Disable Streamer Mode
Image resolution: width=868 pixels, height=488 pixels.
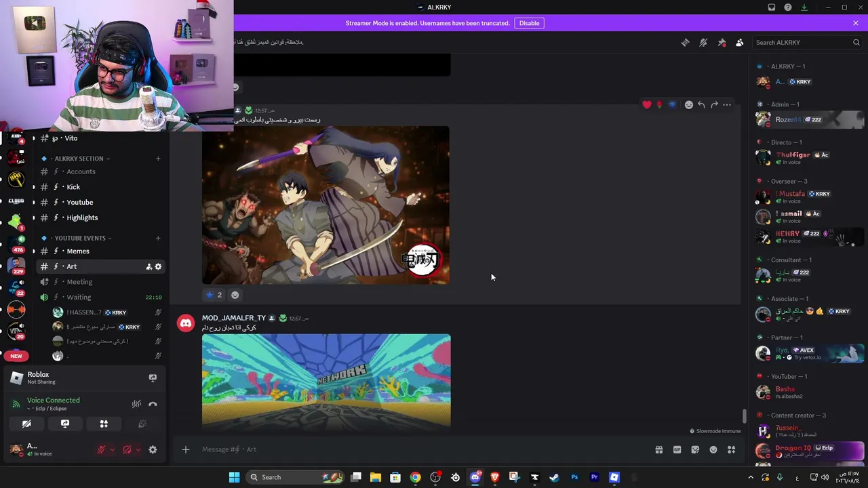pyautogui.click(x=529, y=23)
